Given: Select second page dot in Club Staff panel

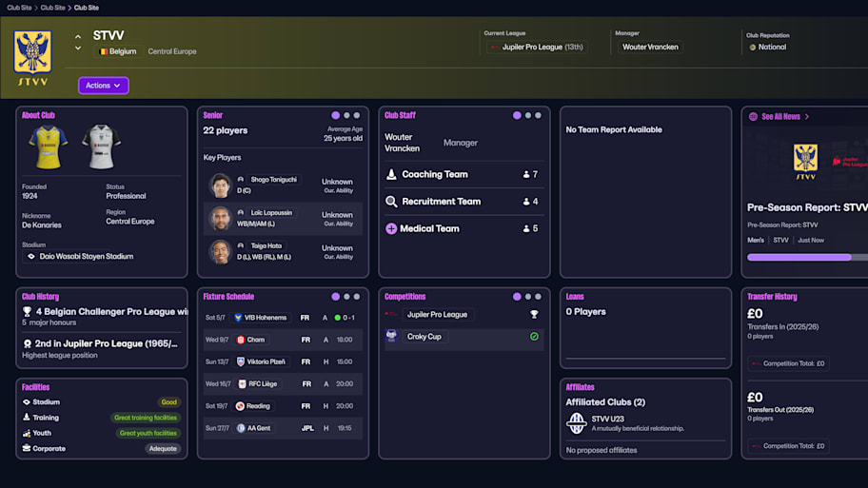Looking at the screenshot, I should [528, 115].
